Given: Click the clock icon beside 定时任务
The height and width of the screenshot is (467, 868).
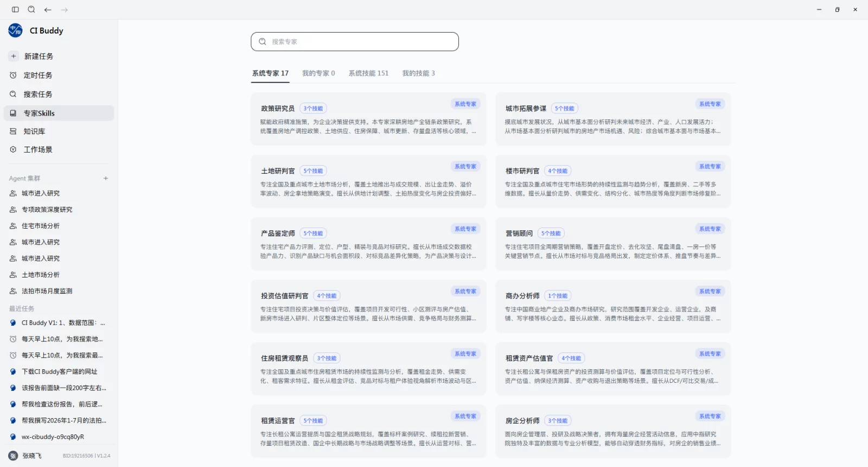Looking at the screenshot, I should coord(13,75).
